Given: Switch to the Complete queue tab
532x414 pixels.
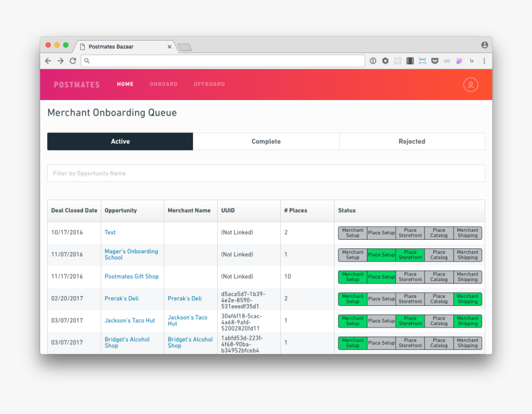Looking at the screenshot, I should point(266,142).
